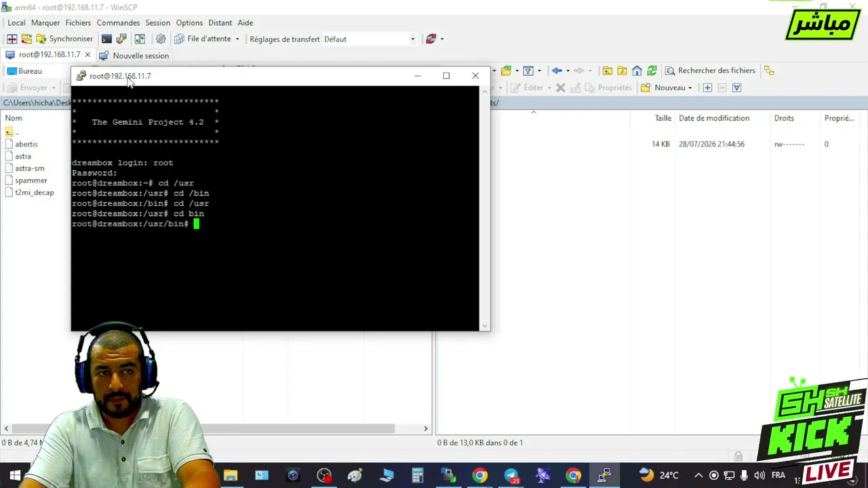Screen dimensions: 868x488
Task: Click the Open in PuTTY icon
Action: pyautogui.click(x=121, y=39)
